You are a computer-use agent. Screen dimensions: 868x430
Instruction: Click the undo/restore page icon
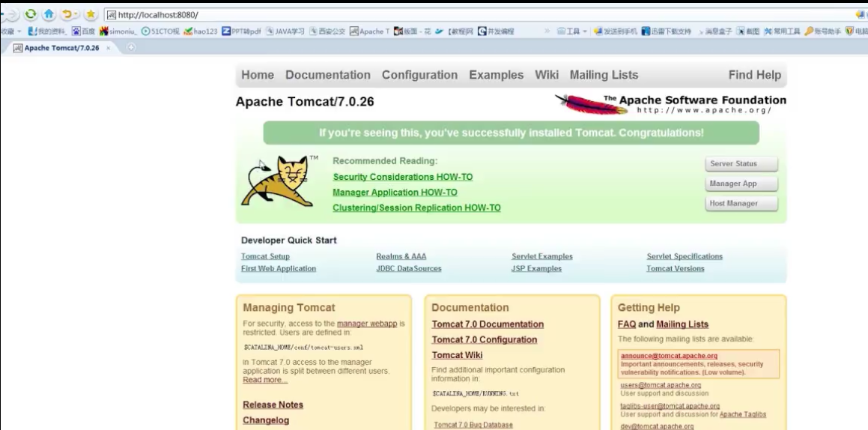point(67,14)
